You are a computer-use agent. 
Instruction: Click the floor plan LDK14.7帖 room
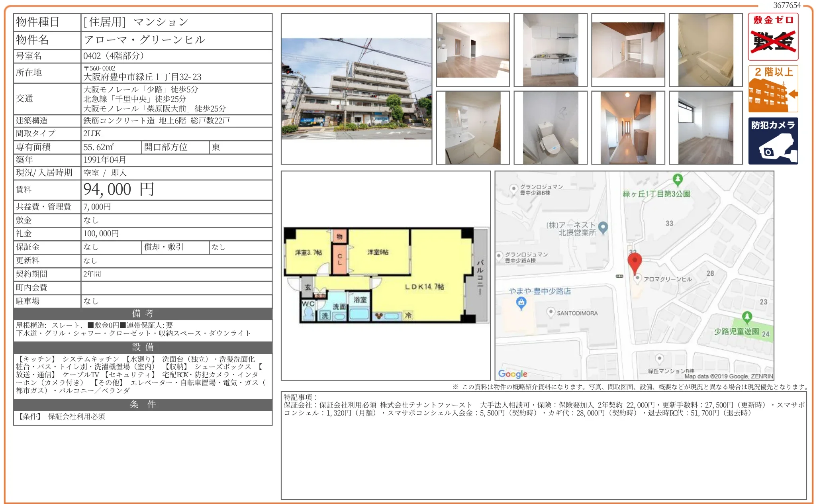coord(424,286)
